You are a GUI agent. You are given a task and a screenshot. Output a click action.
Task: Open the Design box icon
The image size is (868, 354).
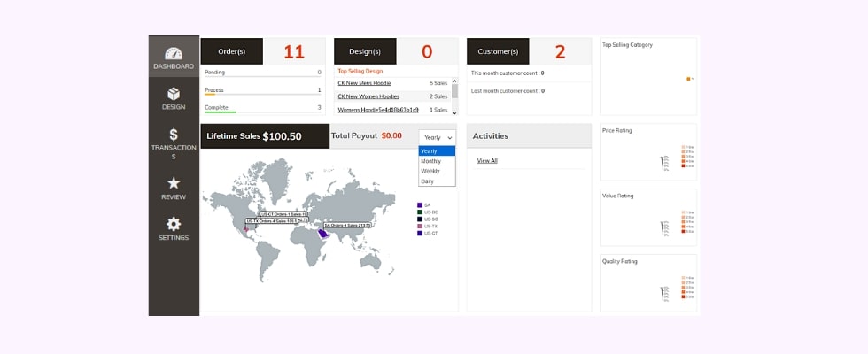(x=174, y=94)
